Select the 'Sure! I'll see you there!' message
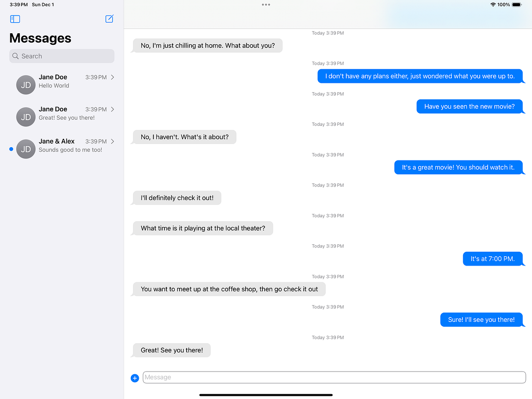This screenshot has width=532, height=399. point(482,320)
